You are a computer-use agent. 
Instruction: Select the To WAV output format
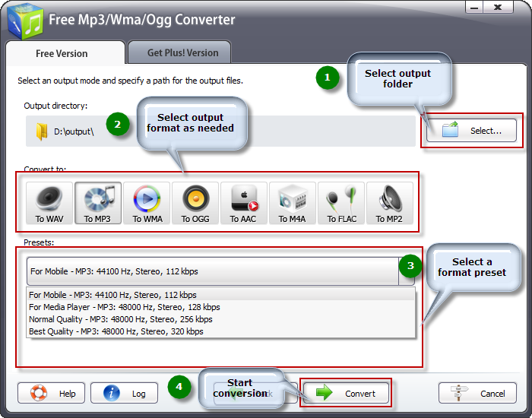coord(49,203)
